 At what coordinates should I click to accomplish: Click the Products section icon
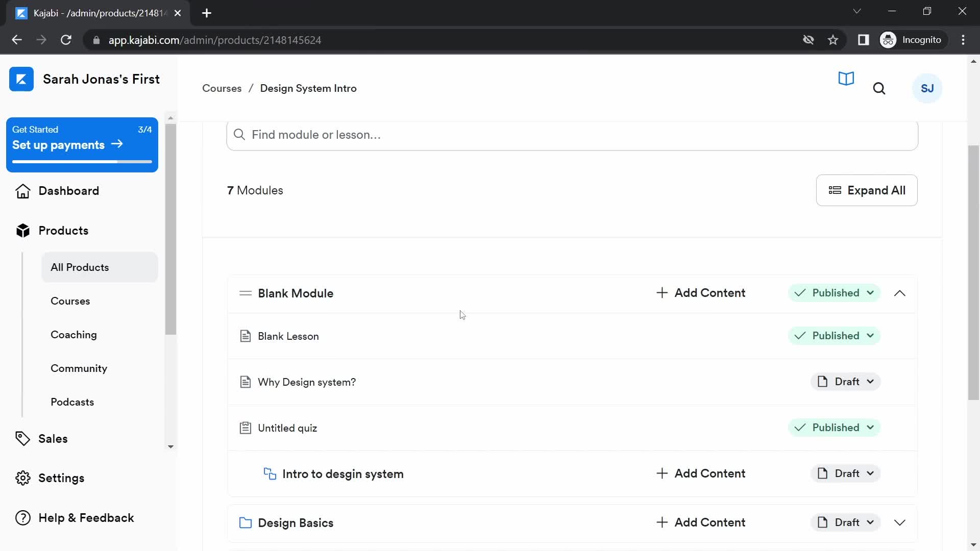pos(21,230)
